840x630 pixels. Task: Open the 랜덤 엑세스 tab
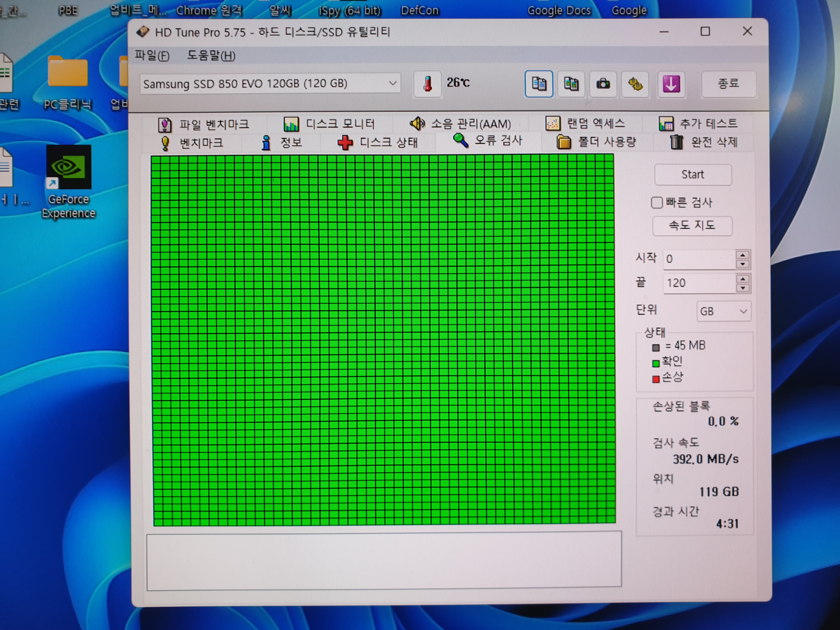point(585,123)
